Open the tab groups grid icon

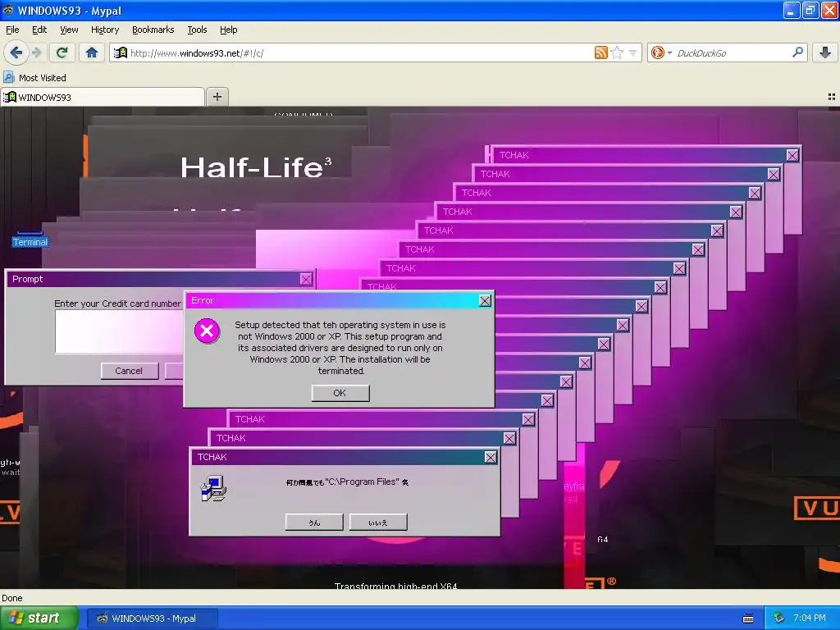tap(832, 97)
